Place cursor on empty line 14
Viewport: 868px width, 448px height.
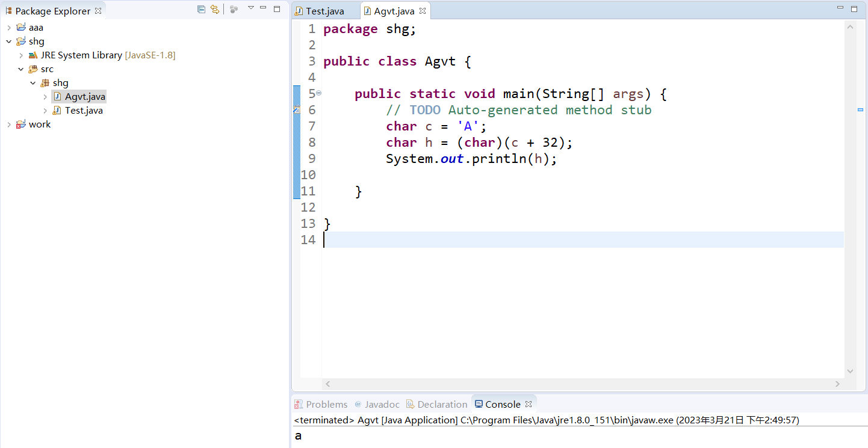pyautogui.click(x=583, y=240)
